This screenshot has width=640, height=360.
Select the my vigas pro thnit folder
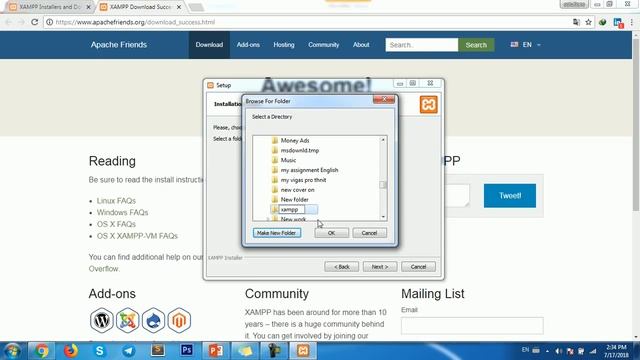click(303, 180)
